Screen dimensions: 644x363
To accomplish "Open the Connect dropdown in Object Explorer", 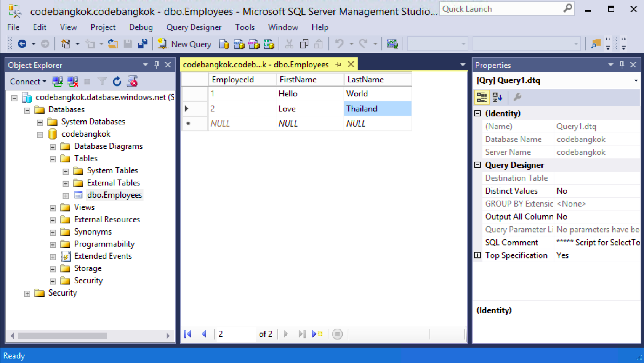I will pos(28,81).
